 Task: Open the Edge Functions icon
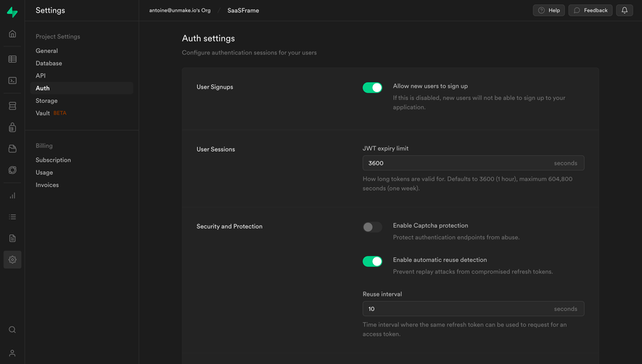12,170
